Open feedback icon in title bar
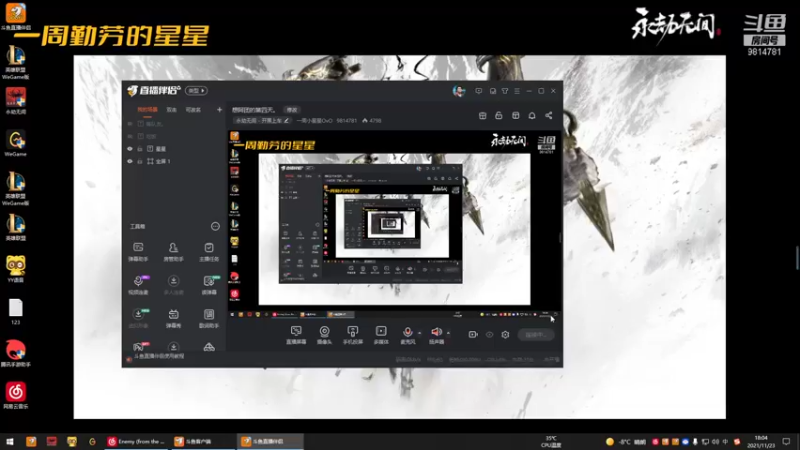This screenshot has width=800, height=450. point(493,91)
